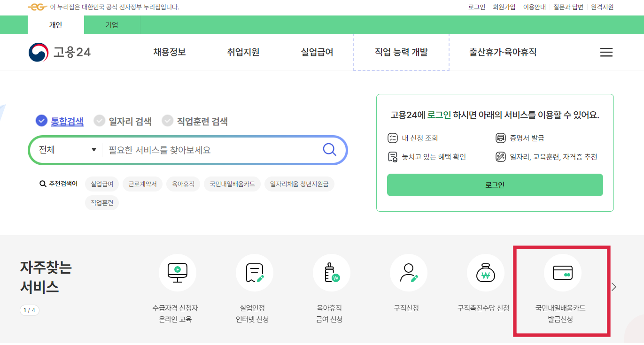Open the 전체 category dropdown
This screenshot has height=345, width=644.
click(x=67, y=150)
